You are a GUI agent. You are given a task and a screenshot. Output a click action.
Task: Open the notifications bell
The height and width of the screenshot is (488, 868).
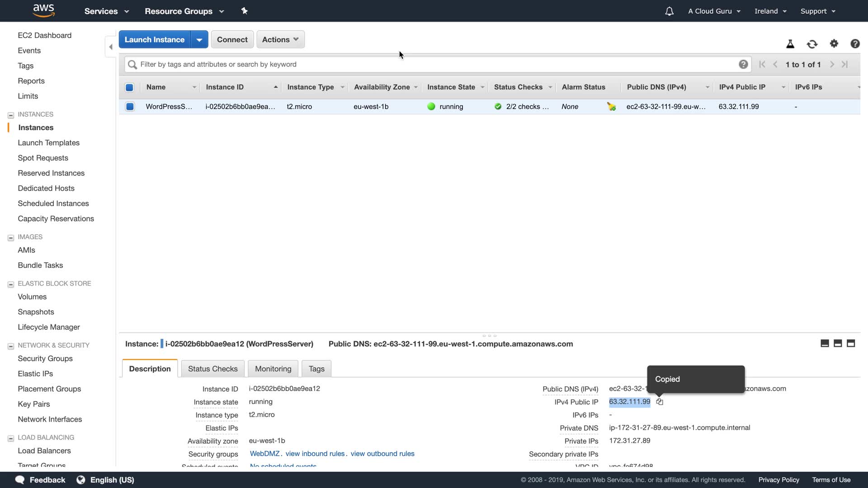(669, 11)
